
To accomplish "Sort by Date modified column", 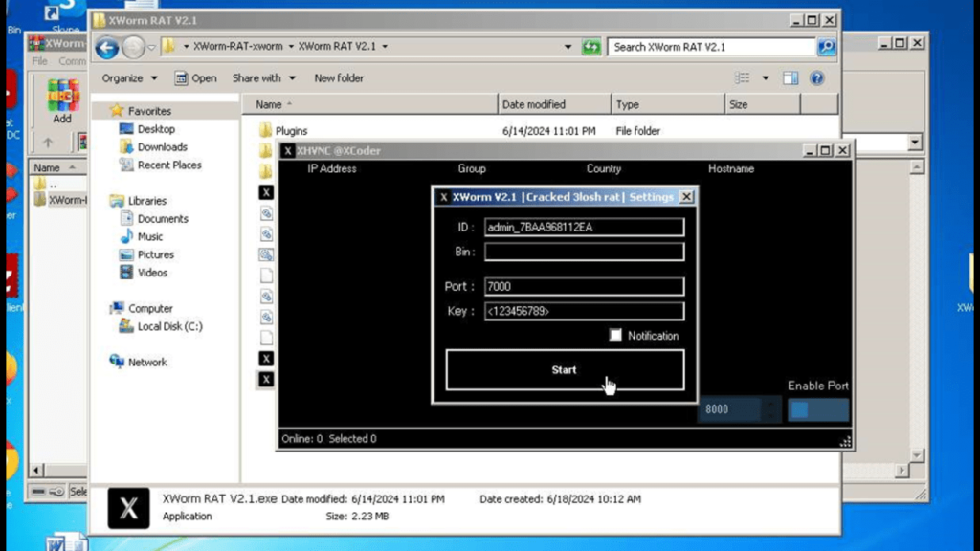I will (554, 104).
